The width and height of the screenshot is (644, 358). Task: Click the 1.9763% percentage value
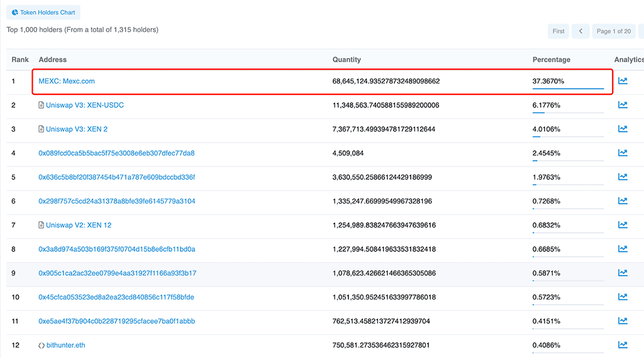547,177
